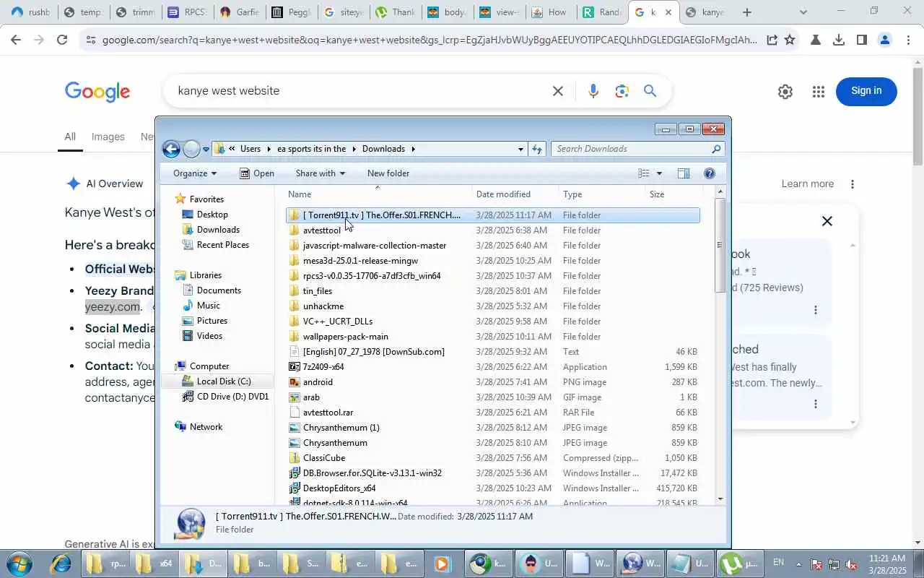Open the Videos library
This screenshot has width=924, height=578.
click(209, 336)
